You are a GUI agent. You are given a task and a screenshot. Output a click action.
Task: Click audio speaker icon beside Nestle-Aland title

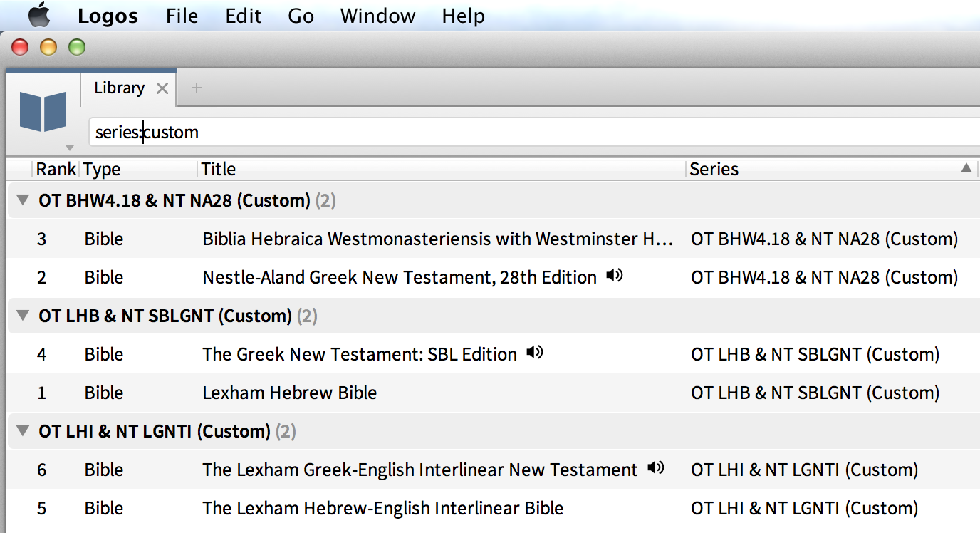[x=614, y=275]
